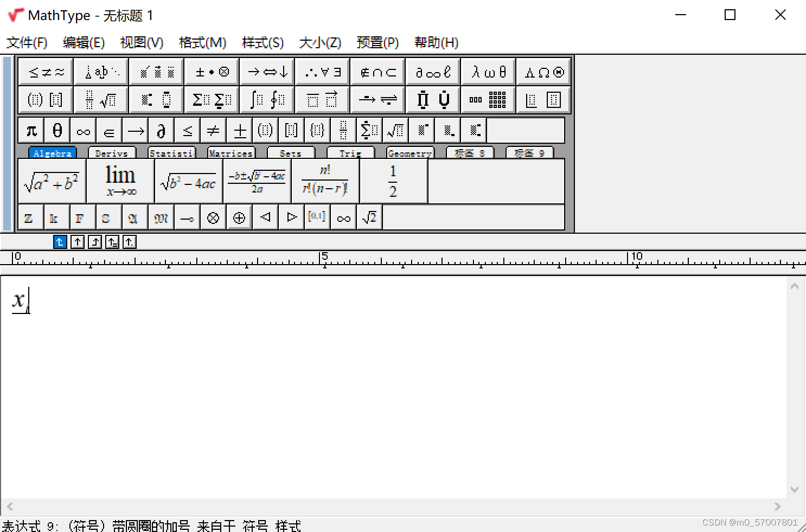Viewport: 806px width, 532px height.
Task: Insert the element-of symbol
Action: coord(110,130)
